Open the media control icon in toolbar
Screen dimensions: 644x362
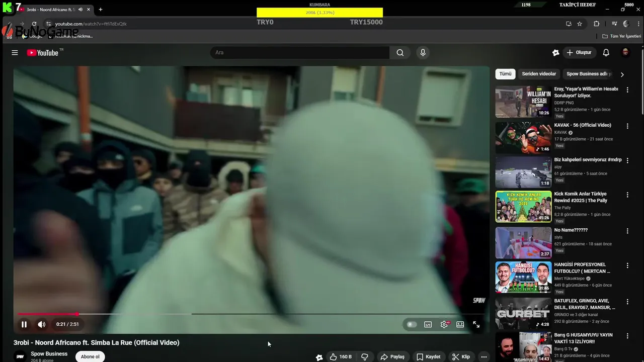click(614, 24)
